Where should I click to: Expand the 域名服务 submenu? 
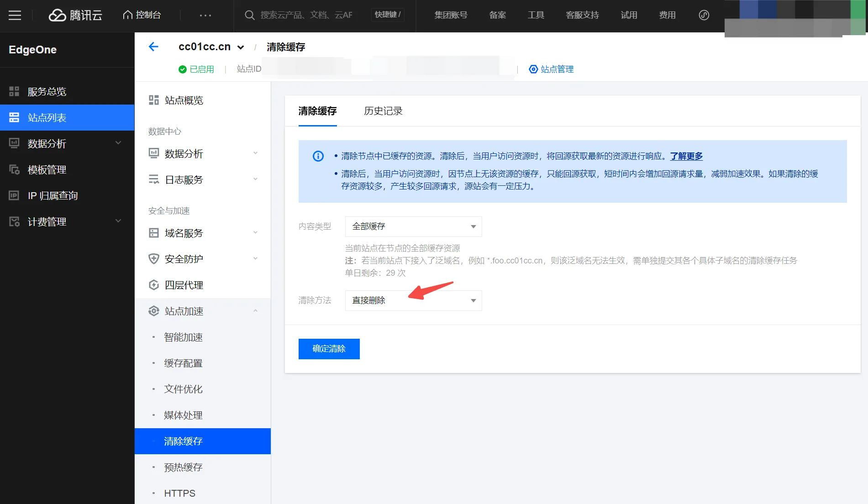(203, 233)
